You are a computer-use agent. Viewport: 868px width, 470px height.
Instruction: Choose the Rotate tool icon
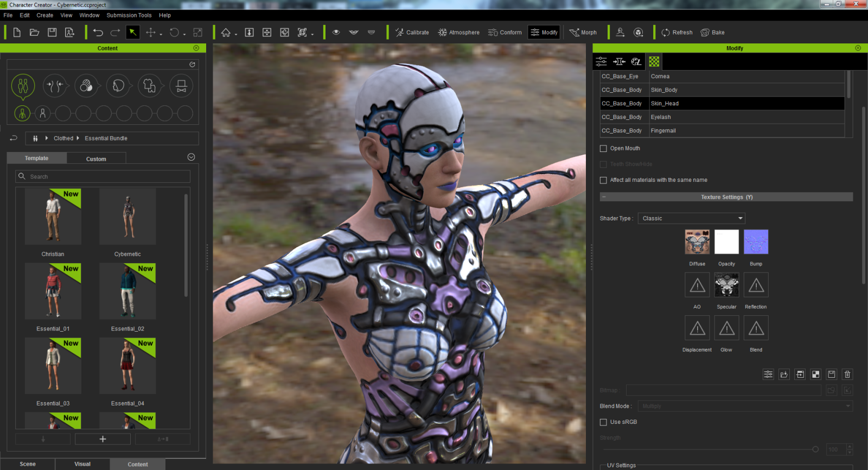pos(174,33)
